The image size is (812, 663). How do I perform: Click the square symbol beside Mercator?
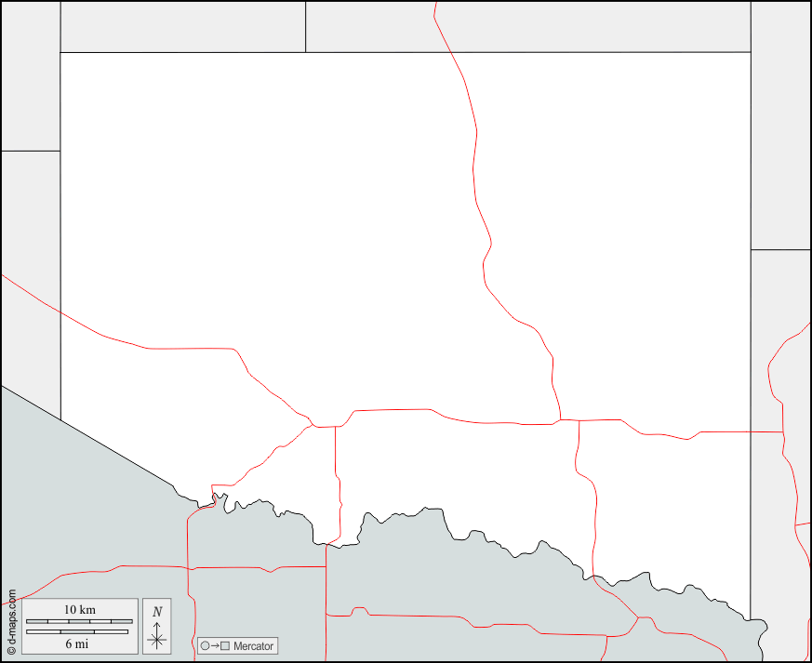coord(224,645)
